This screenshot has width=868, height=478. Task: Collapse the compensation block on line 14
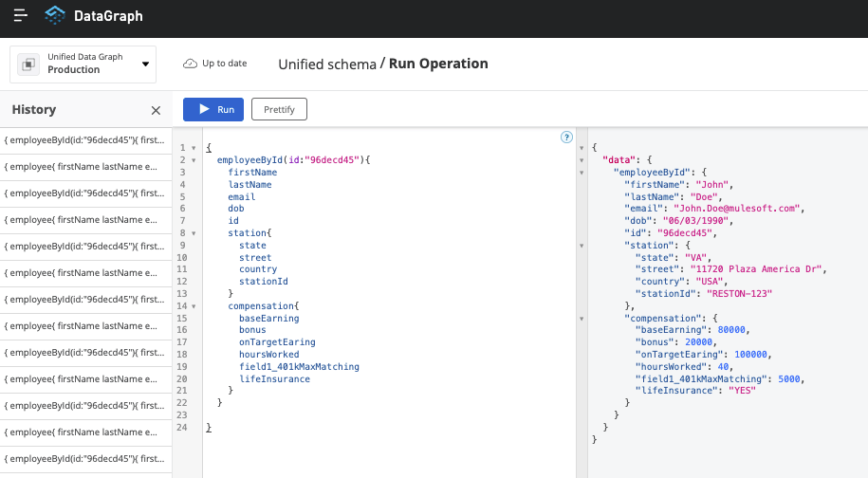(x=194, y=306)
